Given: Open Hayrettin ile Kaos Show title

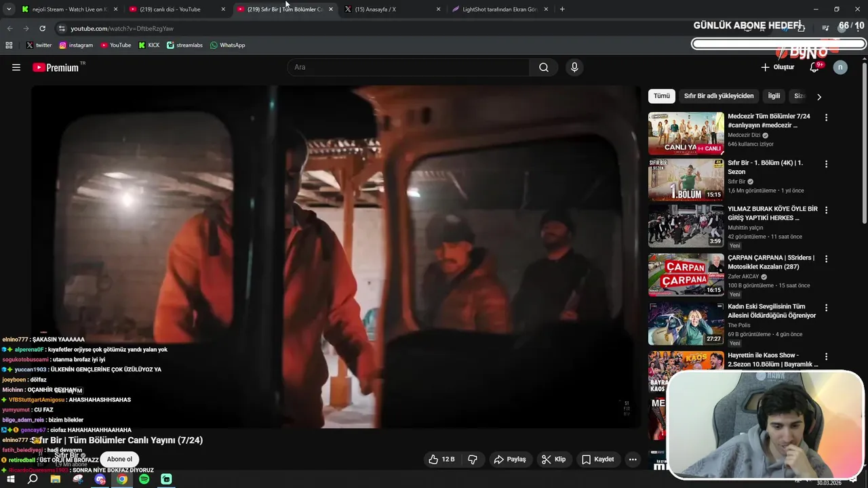Looking at the screenshot, I should [x=772, y=360].
